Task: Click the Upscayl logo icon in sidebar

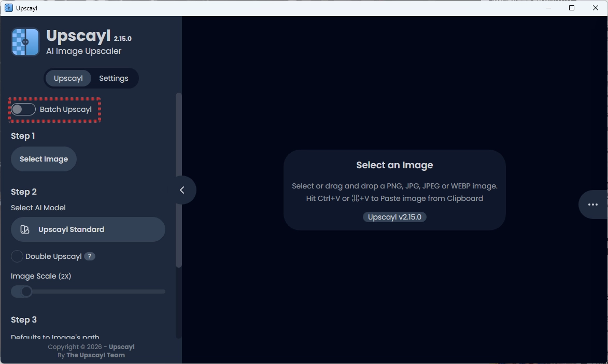Action: 25,42
